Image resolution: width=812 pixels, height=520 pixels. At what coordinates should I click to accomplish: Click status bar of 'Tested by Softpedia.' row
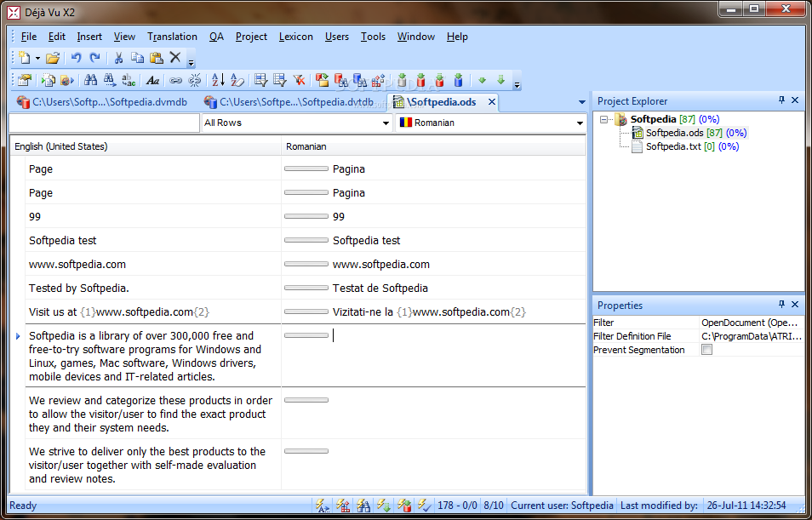click(306, 288)
